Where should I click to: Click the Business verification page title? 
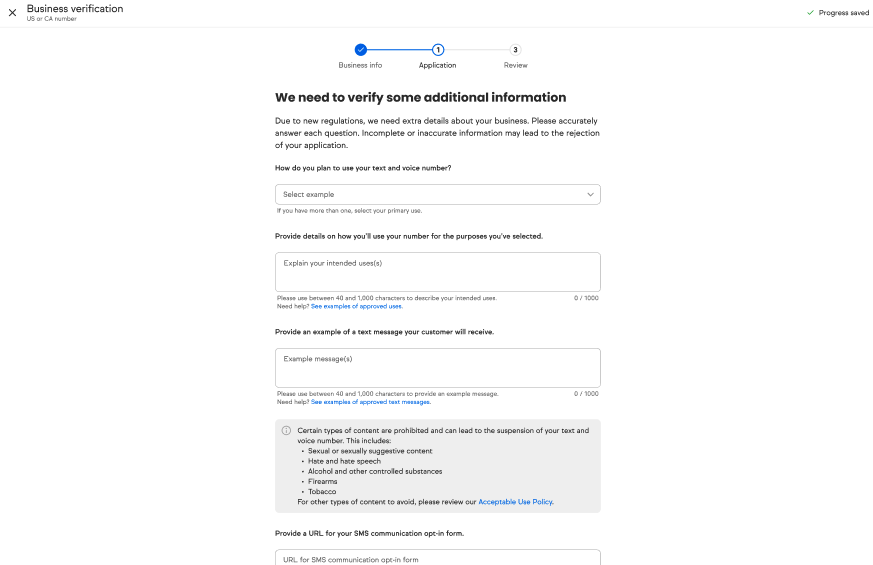(x=75, y=9)
